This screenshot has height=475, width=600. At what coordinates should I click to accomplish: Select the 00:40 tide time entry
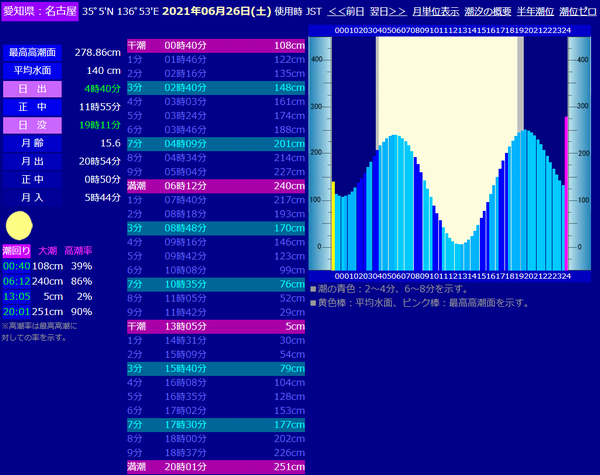click(16, 266)
